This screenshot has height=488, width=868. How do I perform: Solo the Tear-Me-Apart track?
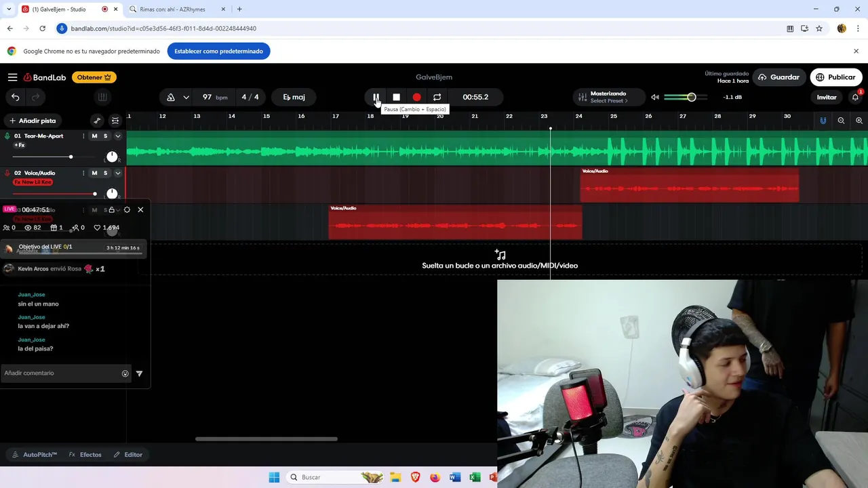pos(105,136)
